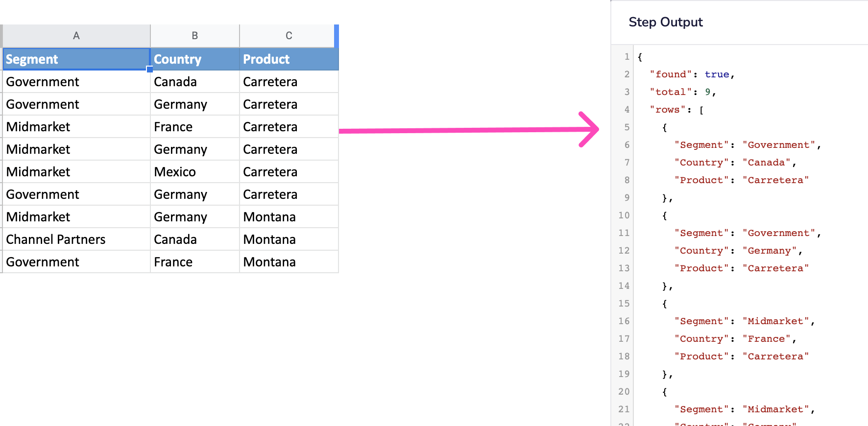
Task: Click the "found" key in JSON output
Action: pyautogui.click(x=671, y=74)
